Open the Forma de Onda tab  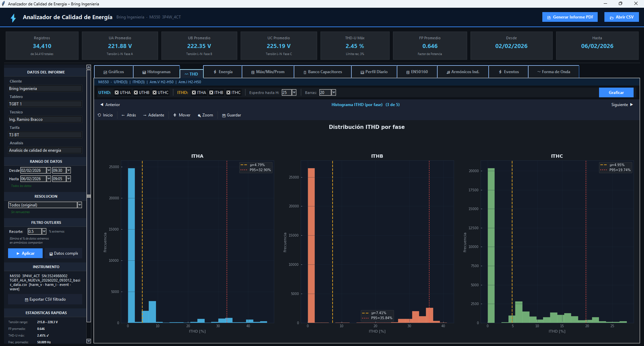[x=553, y=72]
